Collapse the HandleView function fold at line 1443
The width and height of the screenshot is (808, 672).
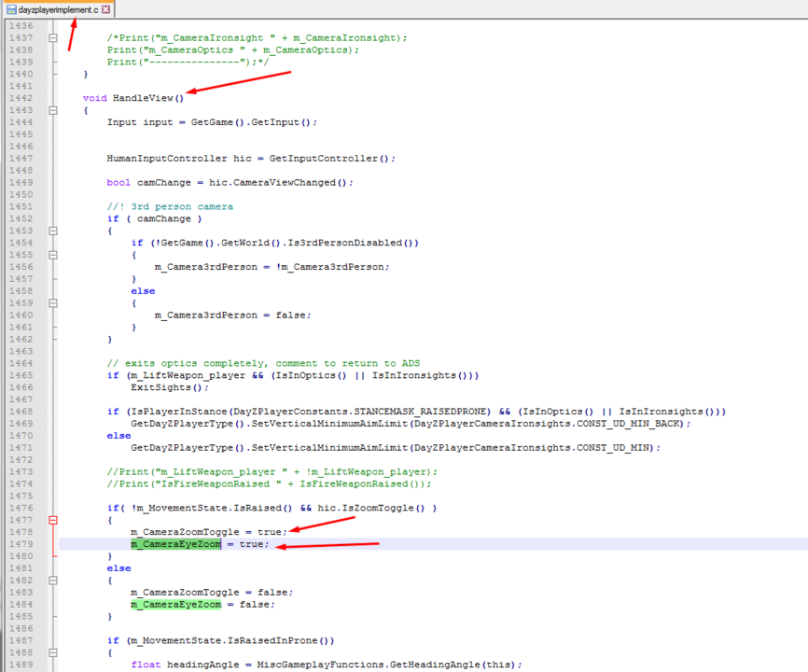[x=52, y=110]
